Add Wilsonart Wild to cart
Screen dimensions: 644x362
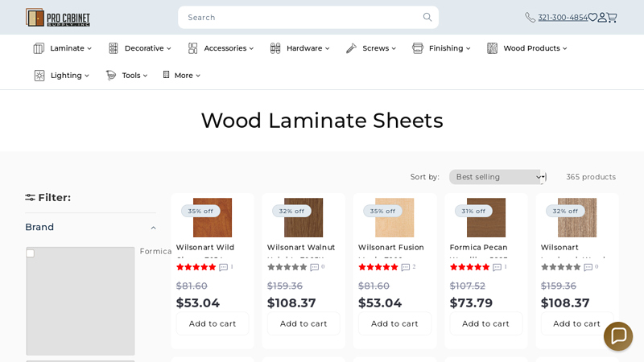click(x=213, y=323)
